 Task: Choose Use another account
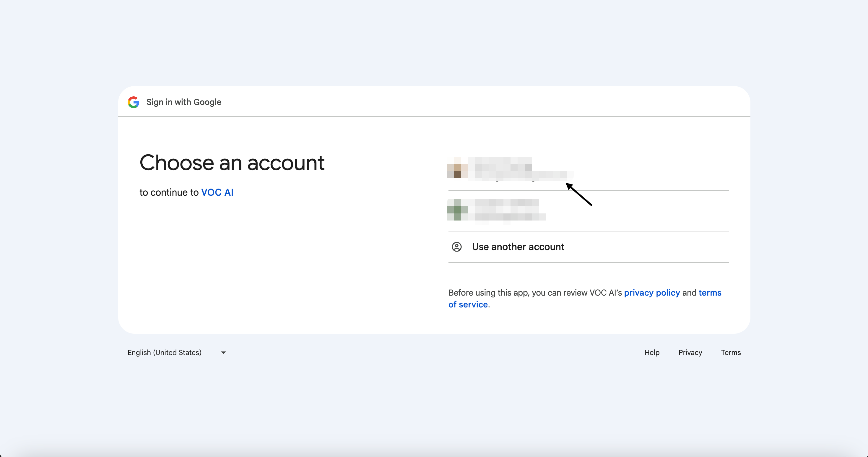pos(518,247)
